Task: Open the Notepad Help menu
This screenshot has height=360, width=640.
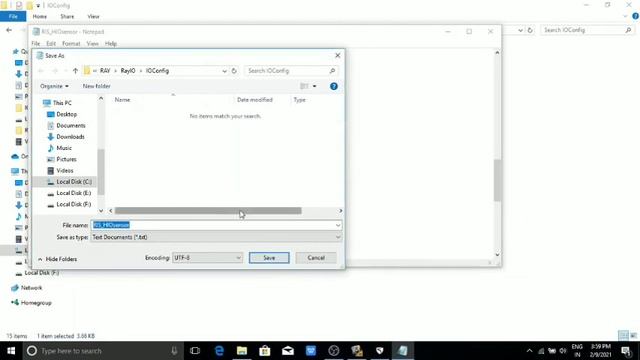Action: click(x=111, y=43)
